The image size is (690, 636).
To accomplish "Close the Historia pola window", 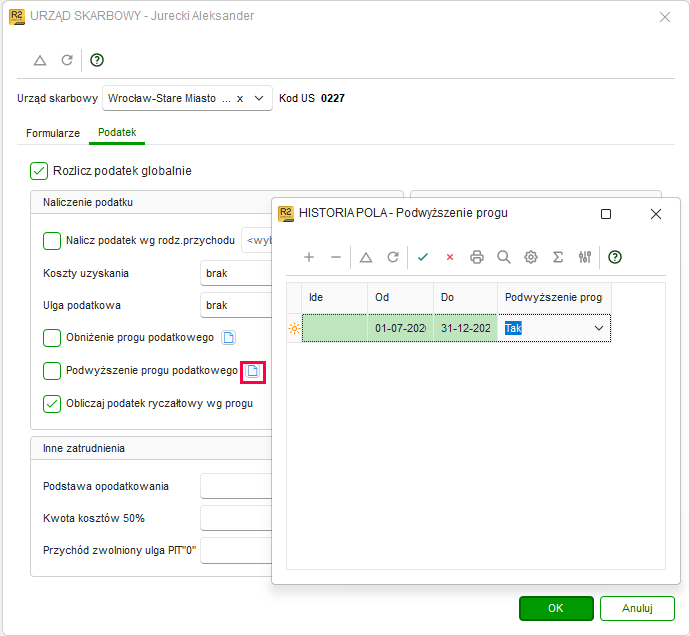I will pos(656,214).
